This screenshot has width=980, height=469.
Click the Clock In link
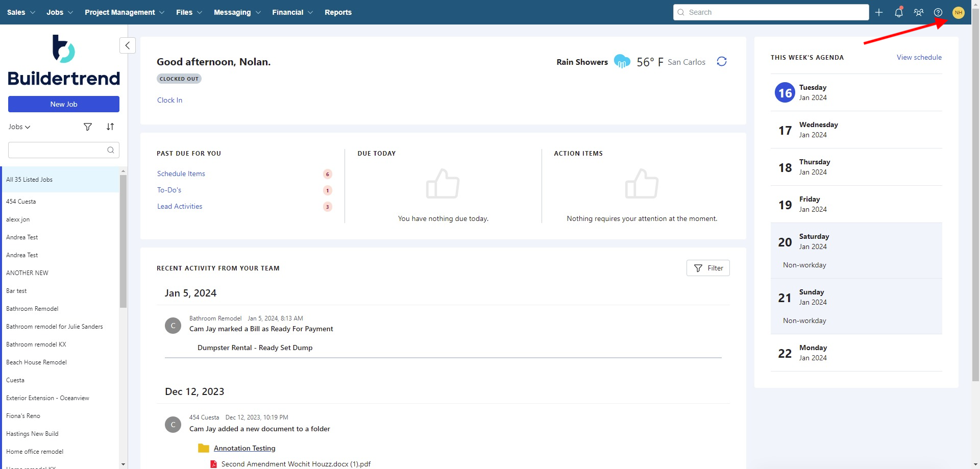[169, 100]
